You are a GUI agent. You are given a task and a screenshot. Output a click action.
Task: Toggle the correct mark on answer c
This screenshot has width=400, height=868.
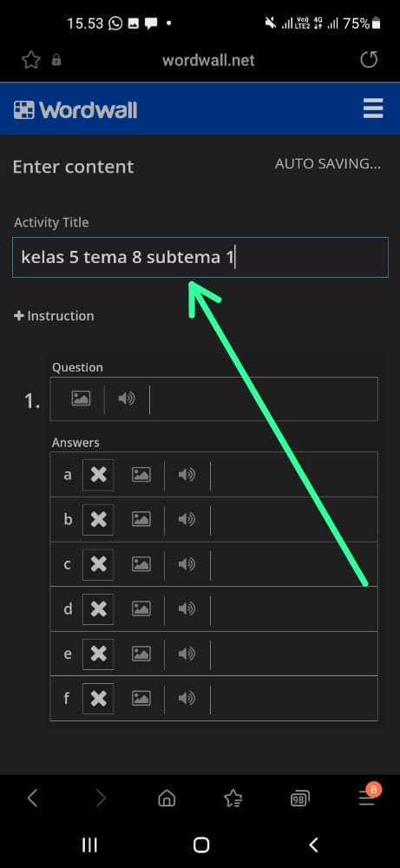point(98,564)
